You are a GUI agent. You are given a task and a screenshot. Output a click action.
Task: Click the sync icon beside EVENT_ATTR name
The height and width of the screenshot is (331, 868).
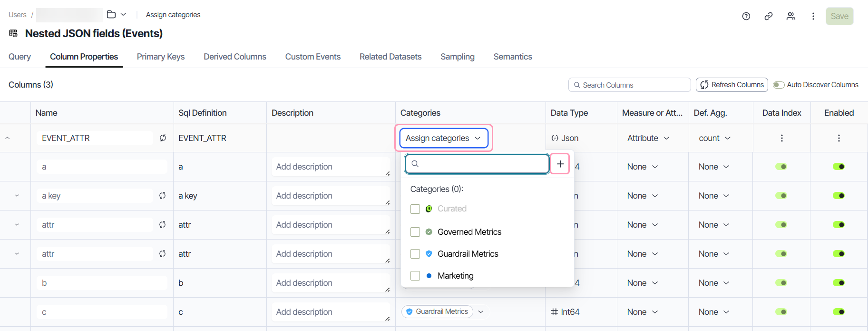pyautogui.click(x=163, y=138)
